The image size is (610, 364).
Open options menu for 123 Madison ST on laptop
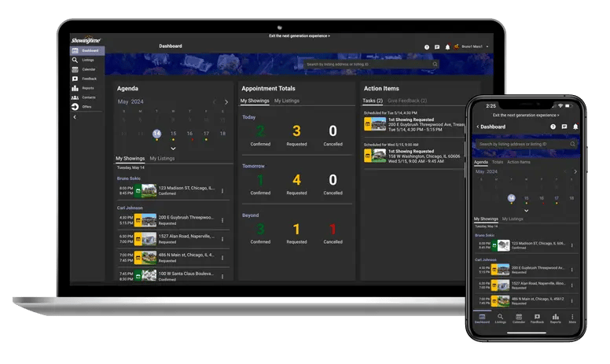point(222,191)
